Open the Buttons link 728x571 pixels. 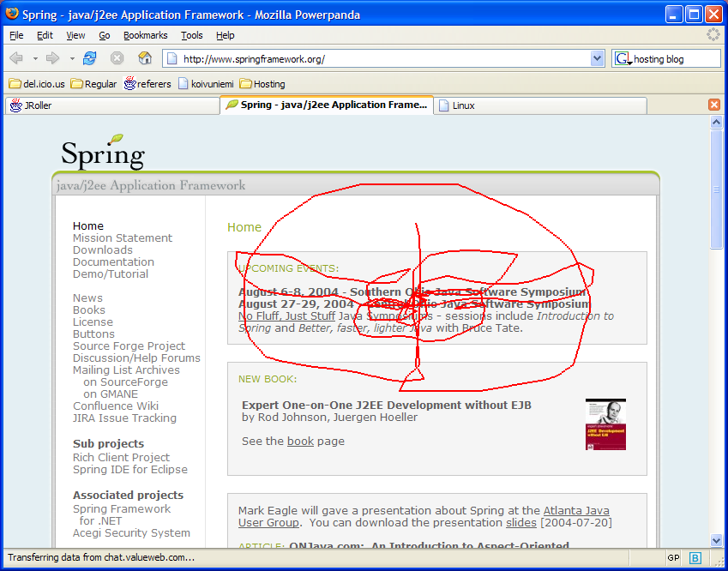93,334
